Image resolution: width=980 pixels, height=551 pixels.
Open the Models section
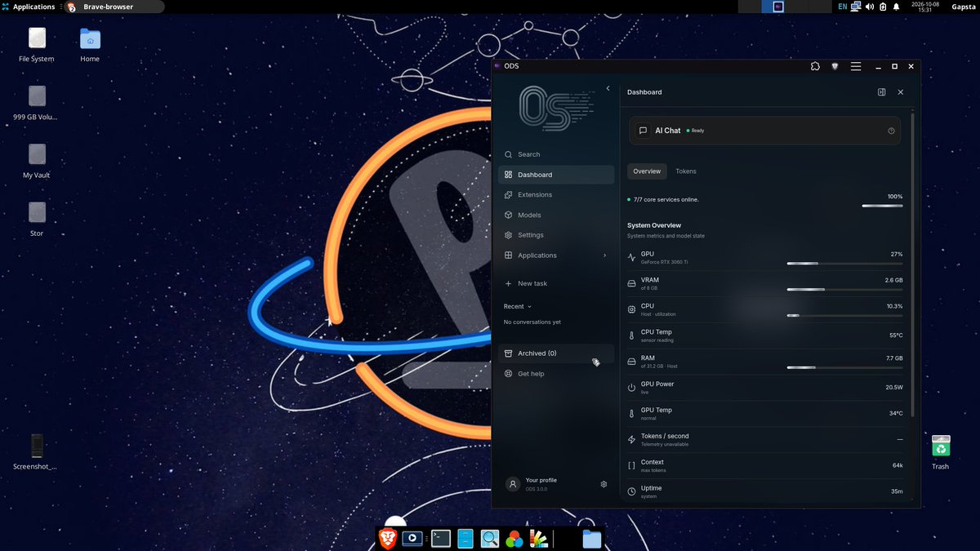coord(556,216)
